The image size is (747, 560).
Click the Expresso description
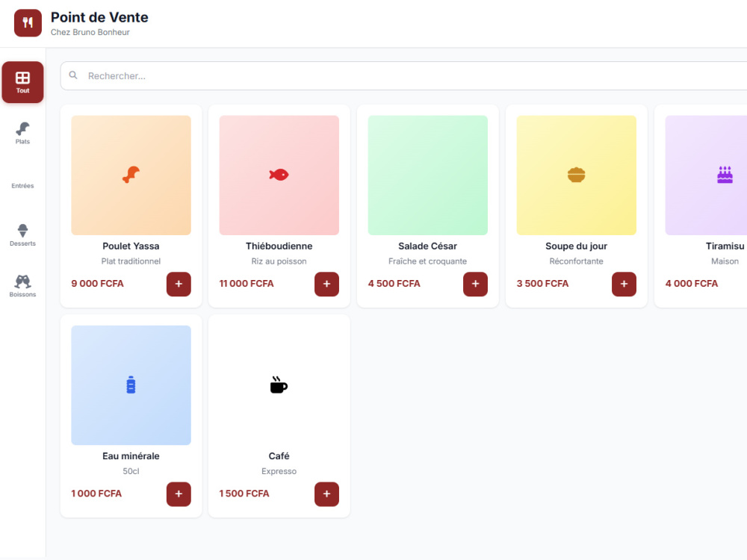279,471
